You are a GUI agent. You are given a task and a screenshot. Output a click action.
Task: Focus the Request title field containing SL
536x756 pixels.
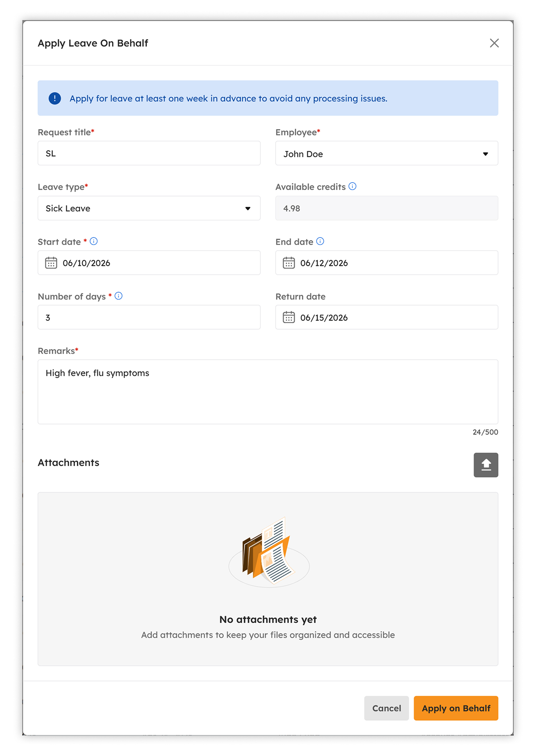coord(149,153)
